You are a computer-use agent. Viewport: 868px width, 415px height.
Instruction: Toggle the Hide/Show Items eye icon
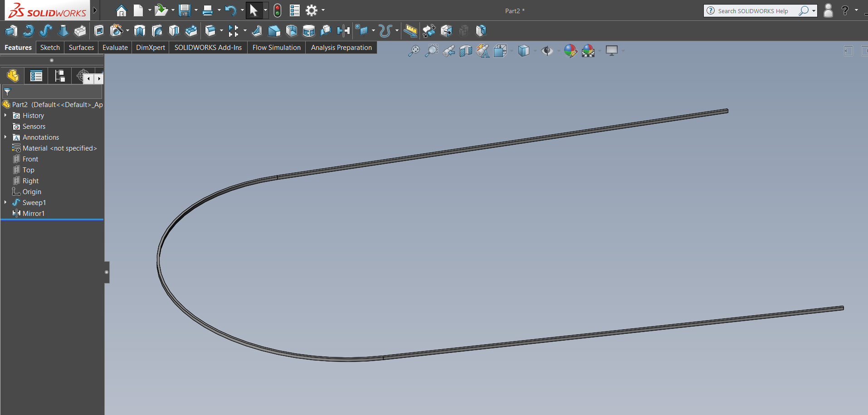click(547, 51)
